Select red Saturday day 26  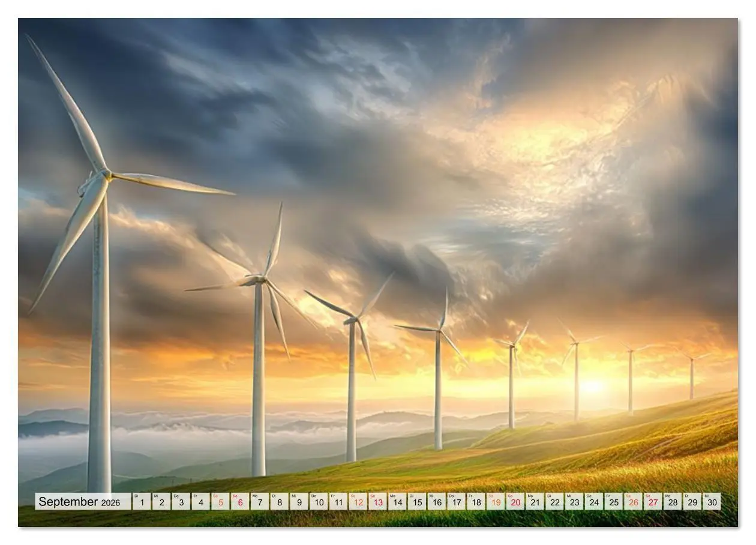[x=634, y=502]
